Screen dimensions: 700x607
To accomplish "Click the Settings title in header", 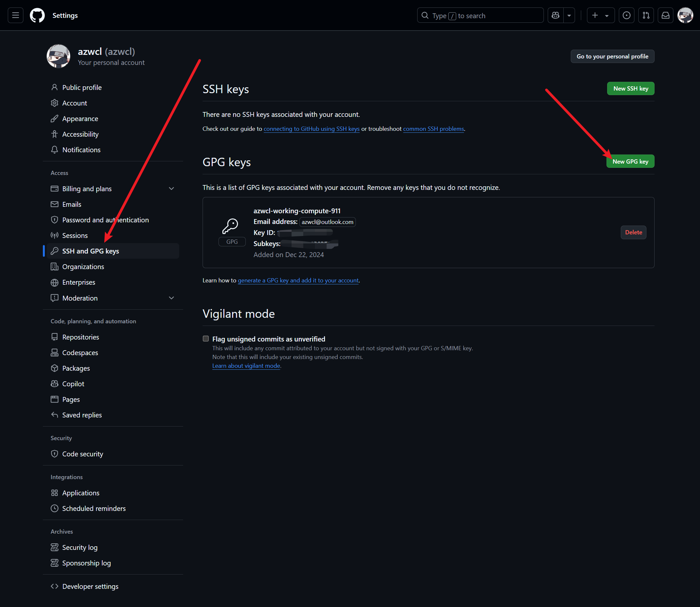I will (65, 15).
